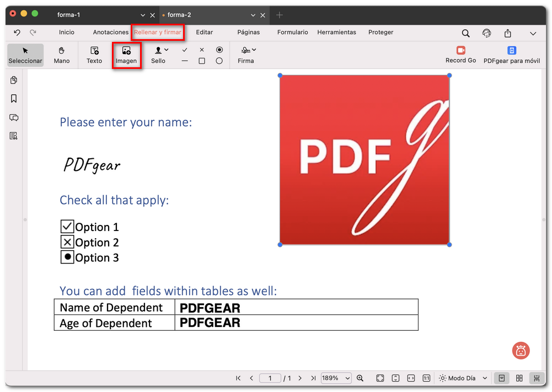552x392 pixels.
Task: Open the Formulario menu tab
Action: [x=293, y=33]
